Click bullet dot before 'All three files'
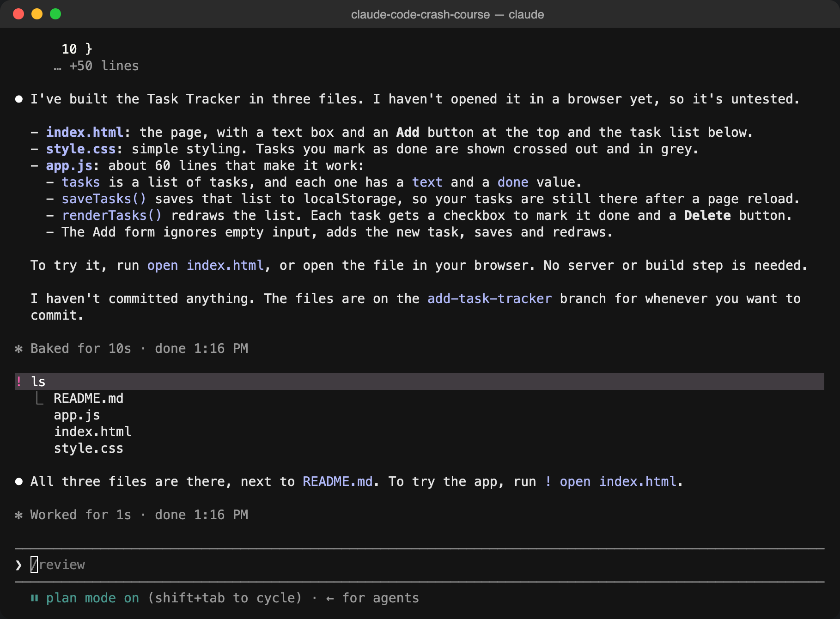This screenshot has height=619, width=840. [x=18, y=482]
